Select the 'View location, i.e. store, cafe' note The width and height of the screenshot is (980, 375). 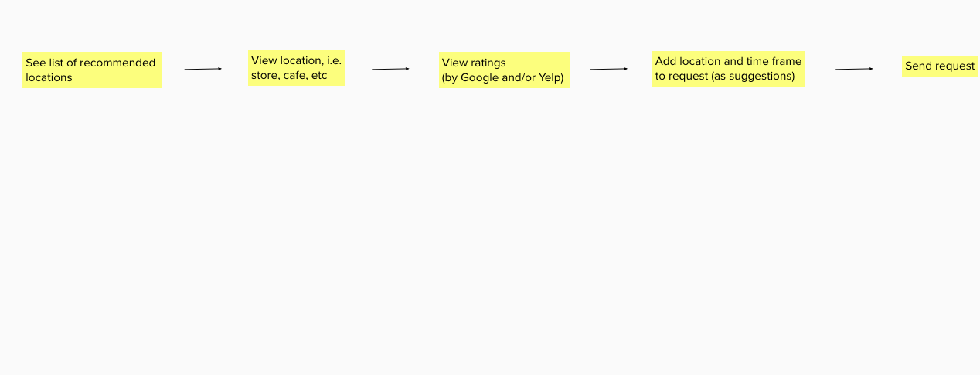click(x=296, y=68)
